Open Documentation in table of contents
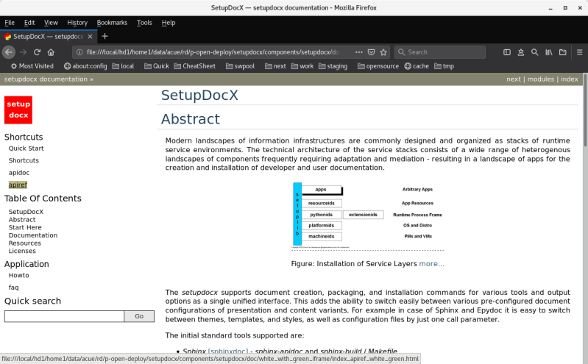Viewport: 588px width, 364px height. coord(33,235)
